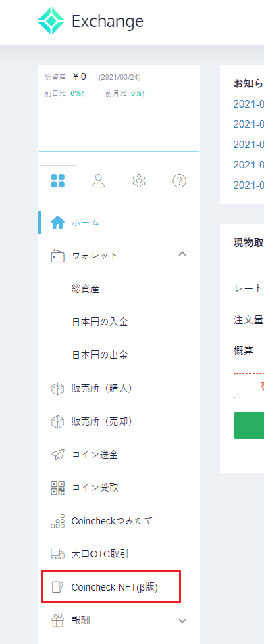Click the Coincheck diamond logo

click(51, 20)
